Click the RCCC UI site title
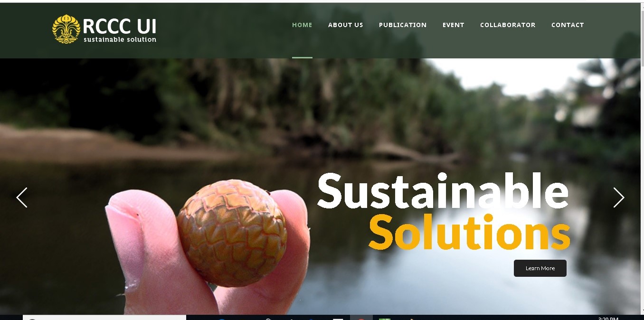This screenshot has width=644, height=320. click(119, 26)
